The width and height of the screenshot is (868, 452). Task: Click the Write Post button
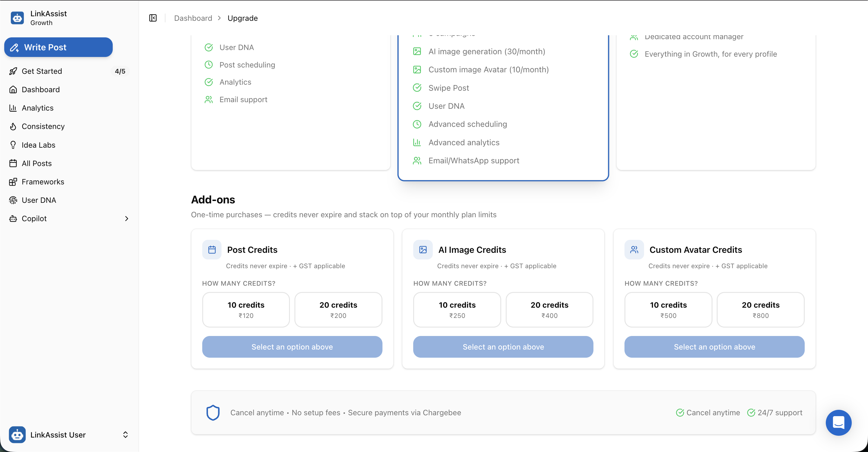[x=58, y=47]
